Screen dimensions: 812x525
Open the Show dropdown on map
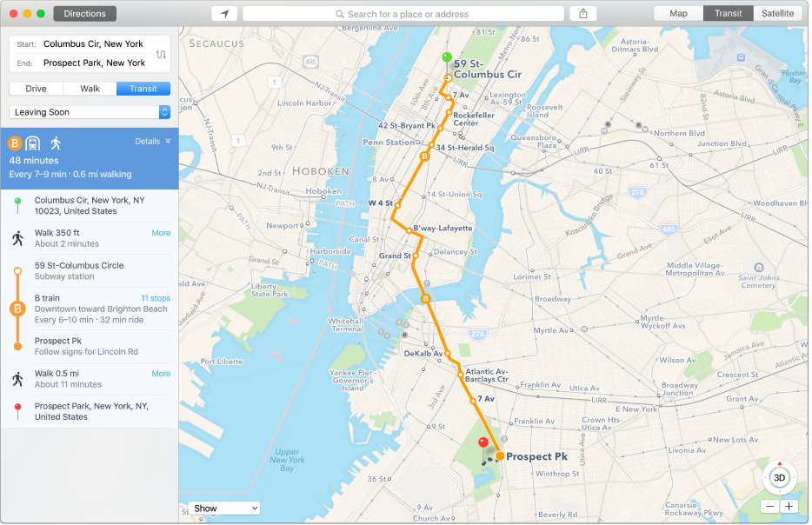(223, 508)
